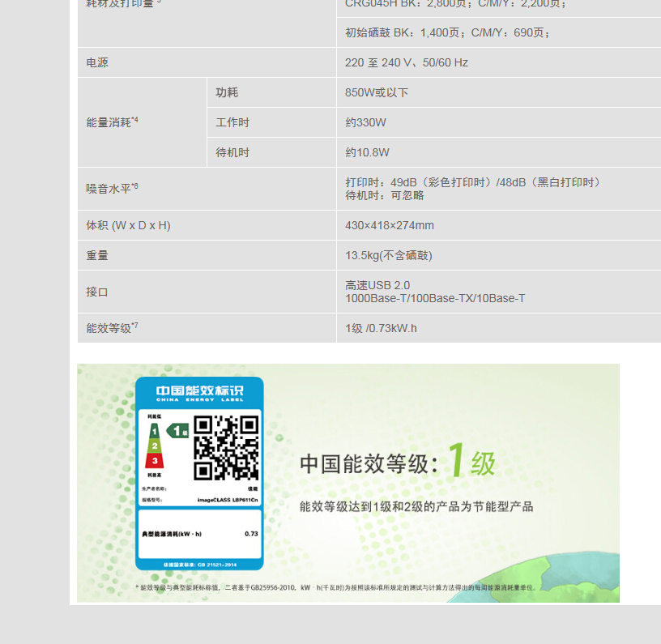Click the '噪音水平' row label

(x=112, y=189)
